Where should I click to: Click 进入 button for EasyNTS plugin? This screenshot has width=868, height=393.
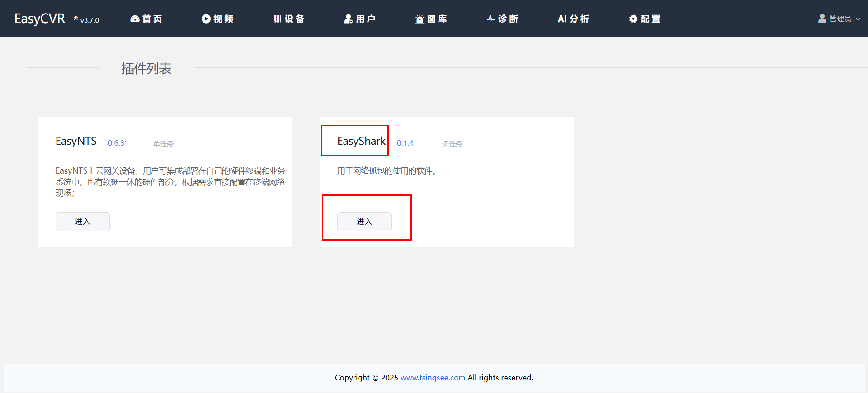pos(83,222)
